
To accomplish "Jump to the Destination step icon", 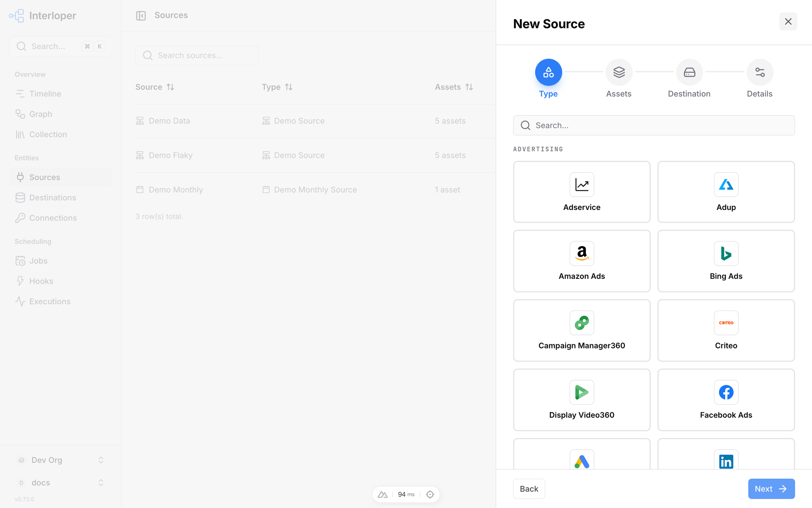I will (x=689, y=72).
